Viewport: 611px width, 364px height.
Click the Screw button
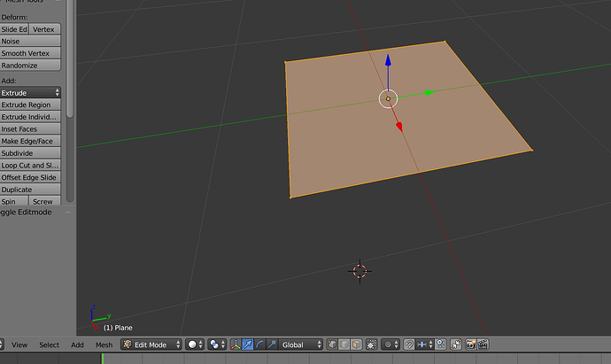[x=45, y=202]
